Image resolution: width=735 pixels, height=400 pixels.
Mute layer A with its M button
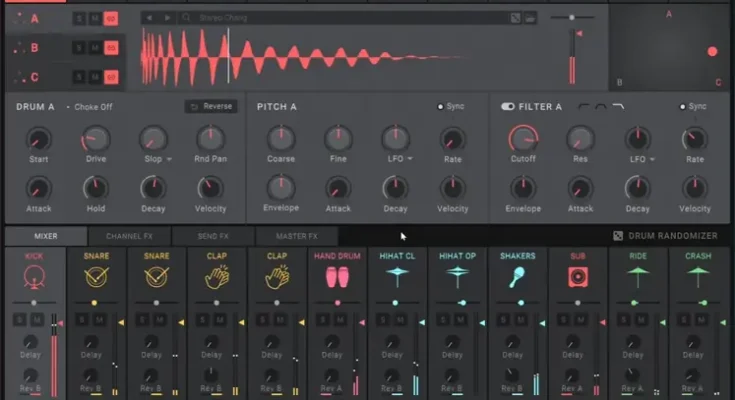point(94,19)
